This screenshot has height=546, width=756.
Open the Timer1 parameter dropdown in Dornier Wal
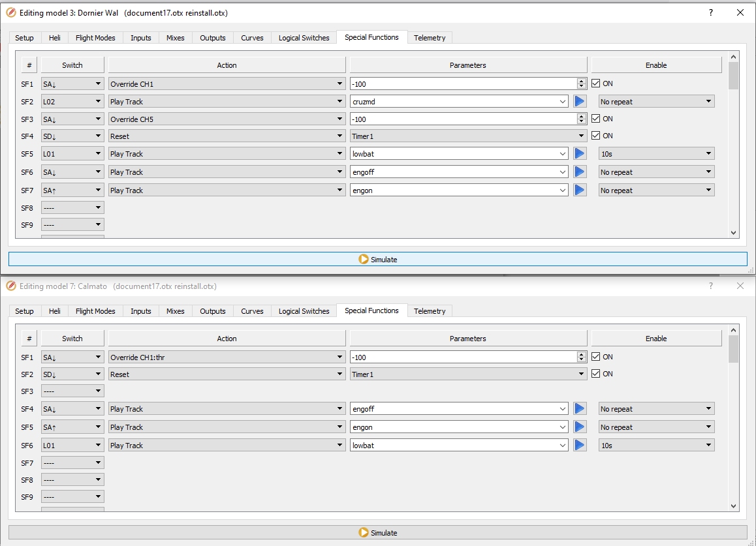pos(468,136)
